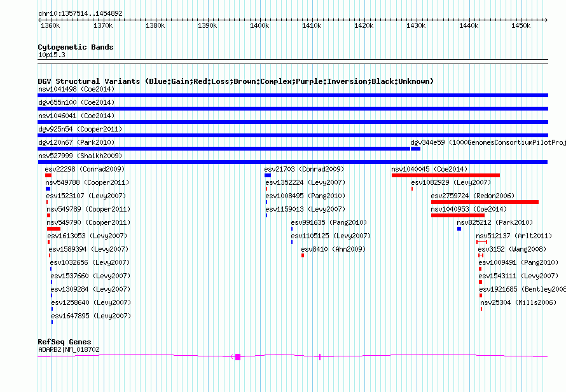This screenshot has height=392, width=566.
Task: Click the nsv1040045 (Coe2014) label
Action: click(x=429, y=169)
